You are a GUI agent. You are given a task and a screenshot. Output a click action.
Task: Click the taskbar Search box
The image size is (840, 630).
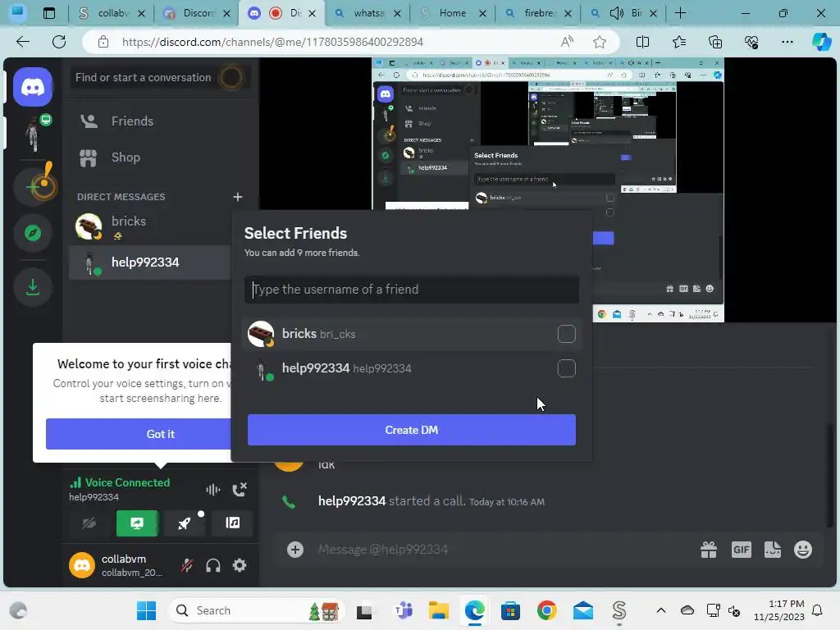click(257, 610)
